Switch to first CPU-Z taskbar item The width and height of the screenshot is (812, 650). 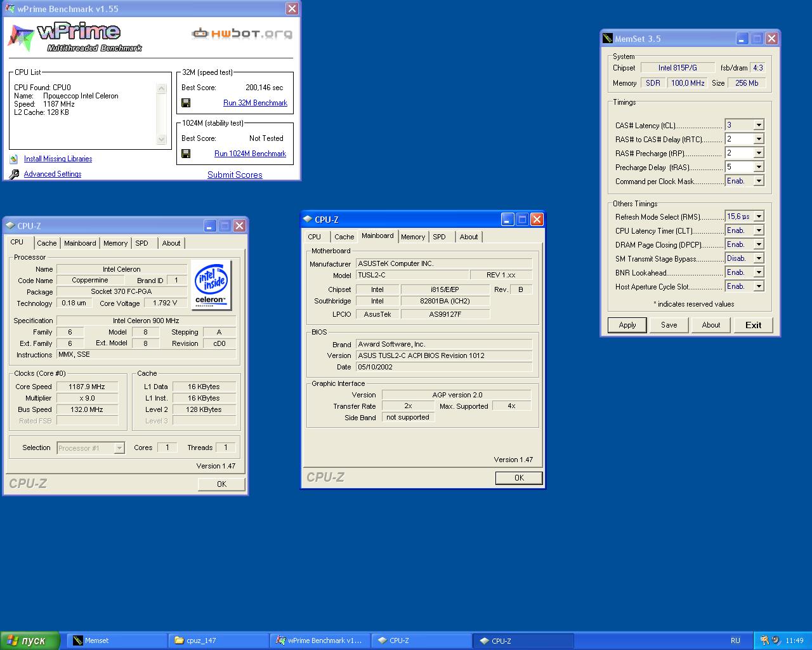(422, 640)
